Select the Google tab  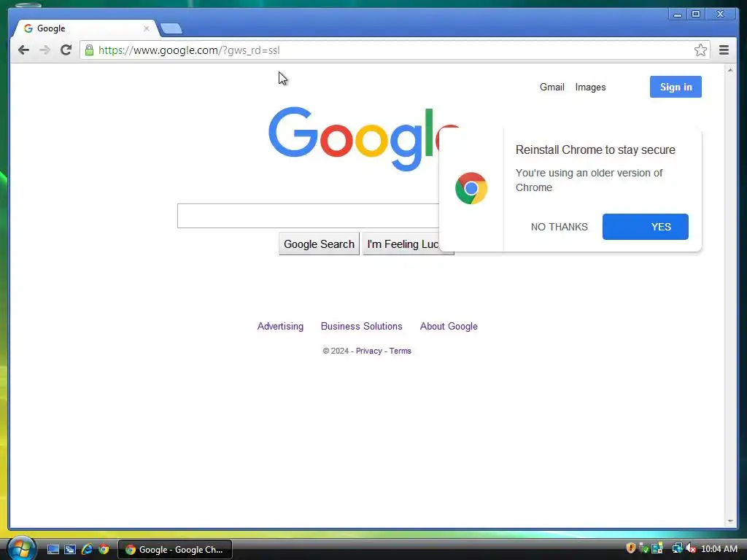point(86,28)
